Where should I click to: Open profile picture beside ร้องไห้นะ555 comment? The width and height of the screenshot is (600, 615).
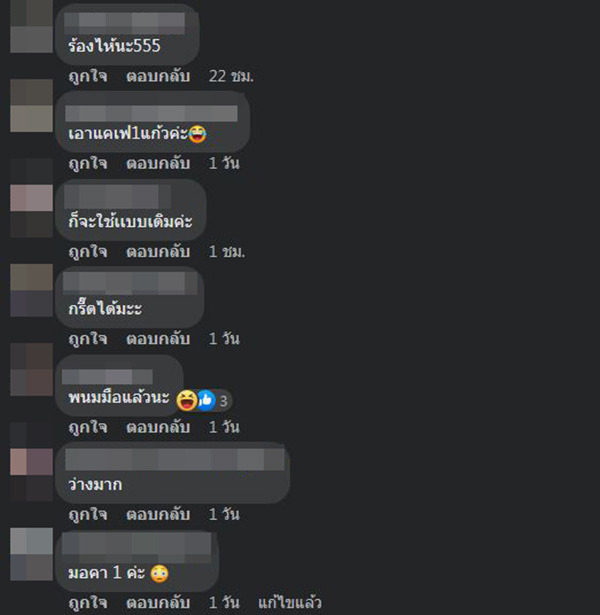pyautogui.click(x=31, y=26)
